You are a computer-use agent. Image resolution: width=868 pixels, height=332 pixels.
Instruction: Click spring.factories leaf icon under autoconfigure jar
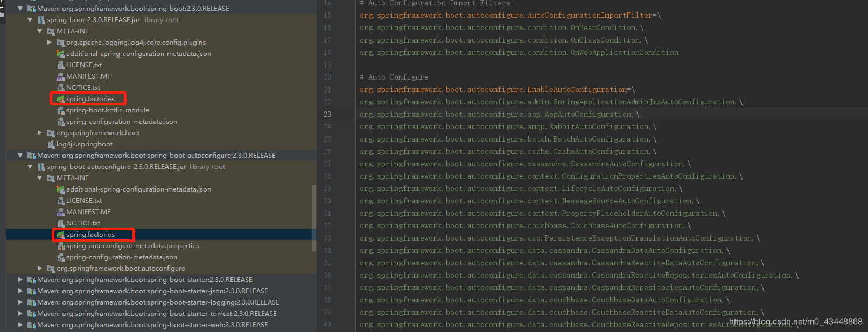coord(60,235)
